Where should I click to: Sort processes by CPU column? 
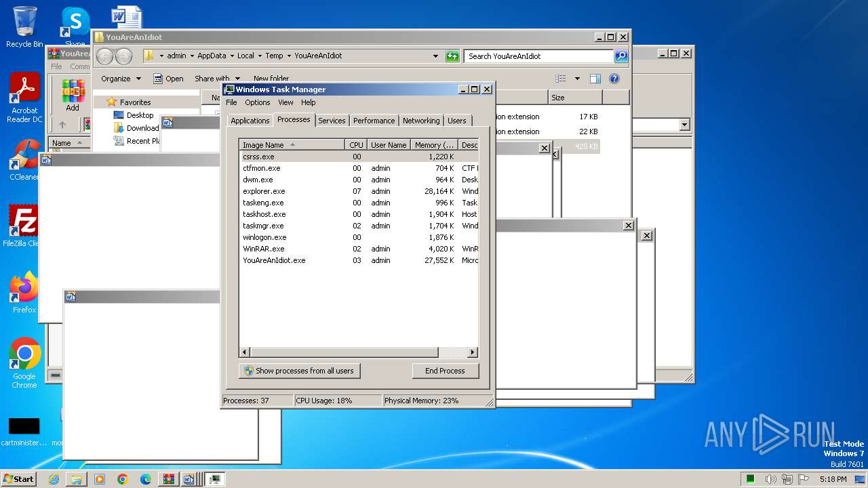pyautogui.click(x=356, y=145)
